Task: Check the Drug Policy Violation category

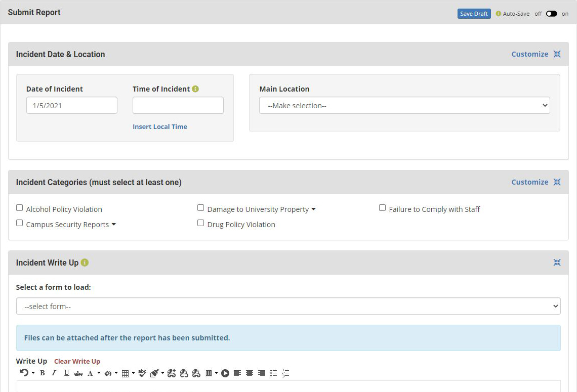Action: (200, 223)
